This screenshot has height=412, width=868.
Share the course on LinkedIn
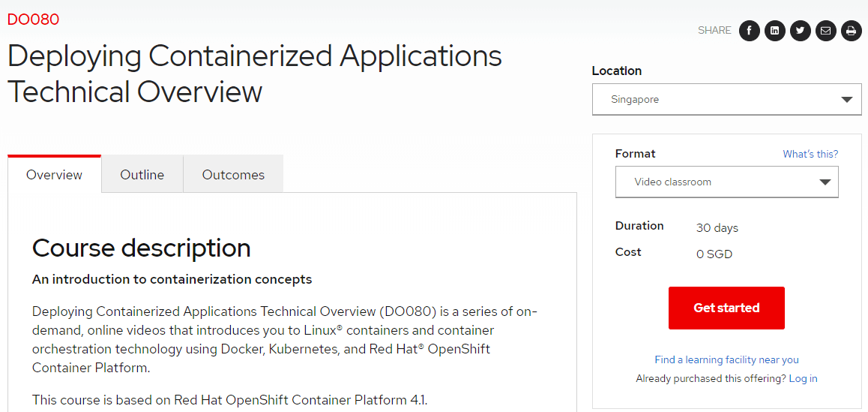[775, 31]
